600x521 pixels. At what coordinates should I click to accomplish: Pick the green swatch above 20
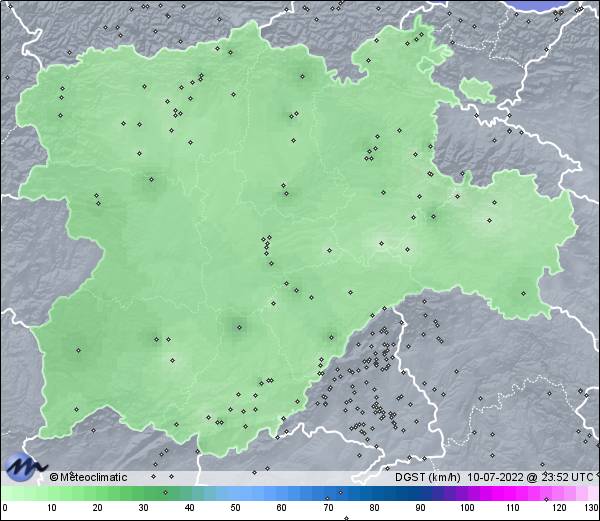tap(97, 493)
